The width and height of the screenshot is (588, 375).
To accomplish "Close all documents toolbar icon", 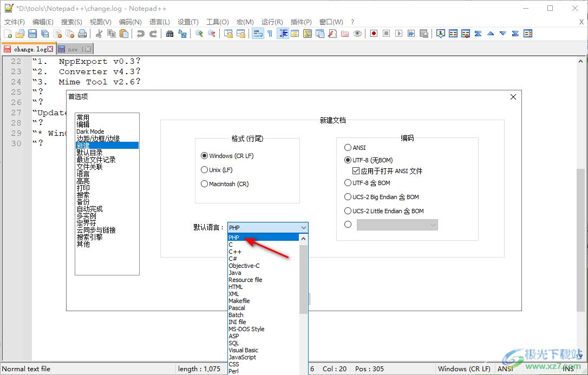I will coord(70,34).
